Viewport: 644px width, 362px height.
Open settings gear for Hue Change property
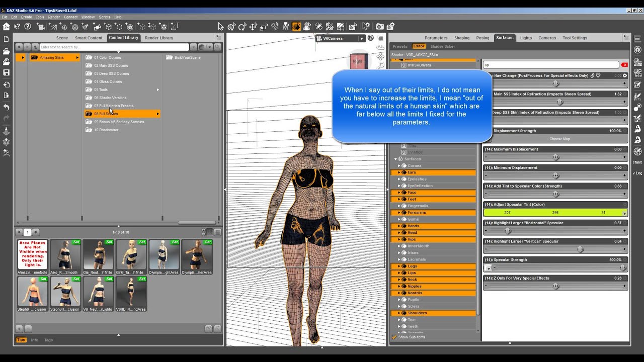coord(625,75)
